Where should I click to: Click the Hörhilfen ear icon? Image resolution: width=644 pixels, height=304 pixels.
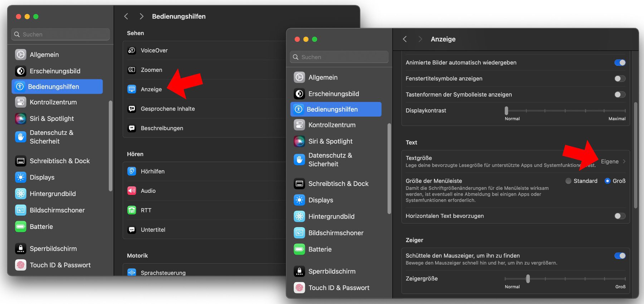[132, 171]
